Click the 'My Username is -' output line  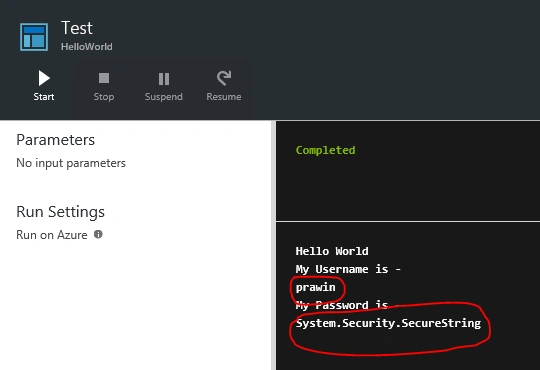[x=348, y=269]
